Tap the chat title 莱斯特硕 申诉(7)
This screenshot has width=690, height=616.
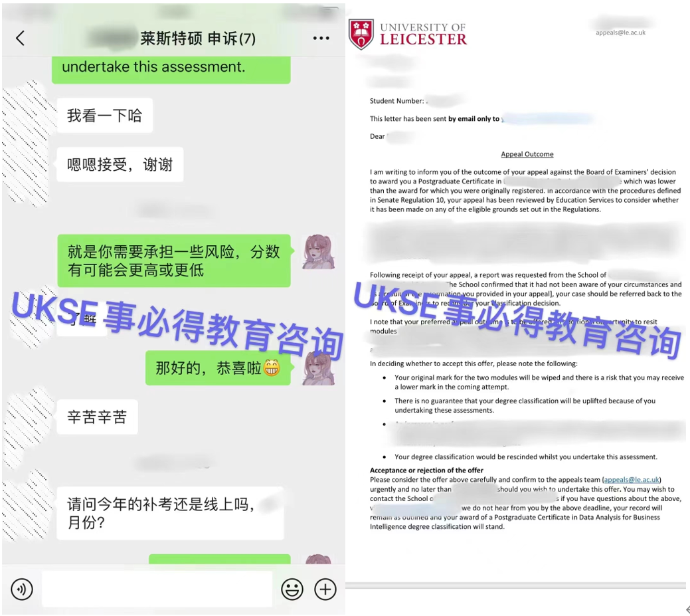(198, 39)
